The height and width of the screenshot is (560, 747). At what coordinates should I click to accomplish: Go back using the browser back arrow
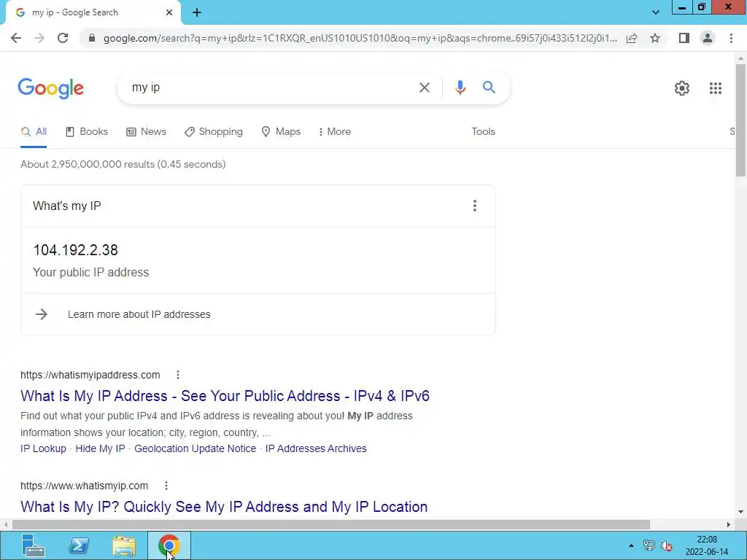tap(16, 38)
